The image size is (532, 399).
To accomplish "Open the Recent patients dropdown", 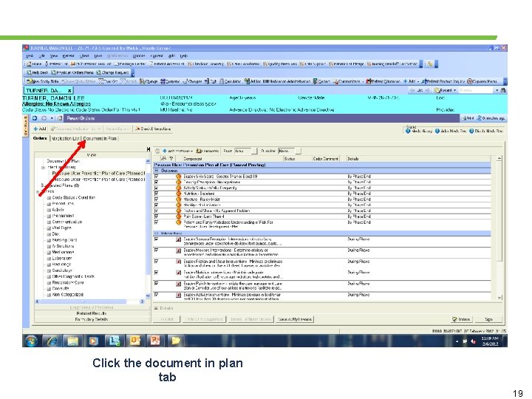I will click(455, 90).
